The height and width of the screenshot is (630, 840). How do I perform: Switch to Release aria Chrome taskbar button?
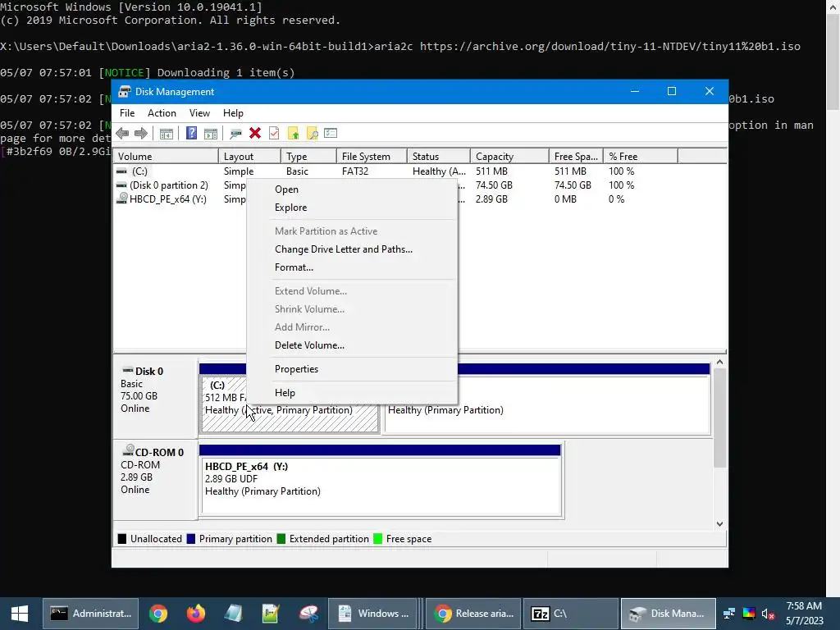[473, 614]
